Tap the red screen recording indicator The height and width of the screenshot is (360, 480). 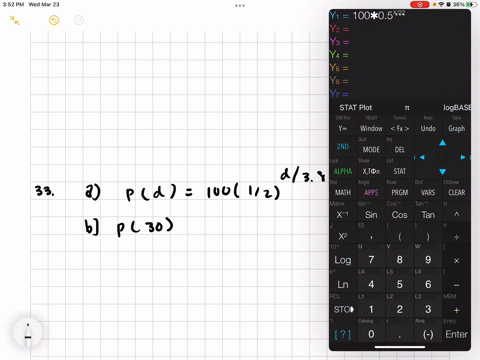[x=419, y=4]
